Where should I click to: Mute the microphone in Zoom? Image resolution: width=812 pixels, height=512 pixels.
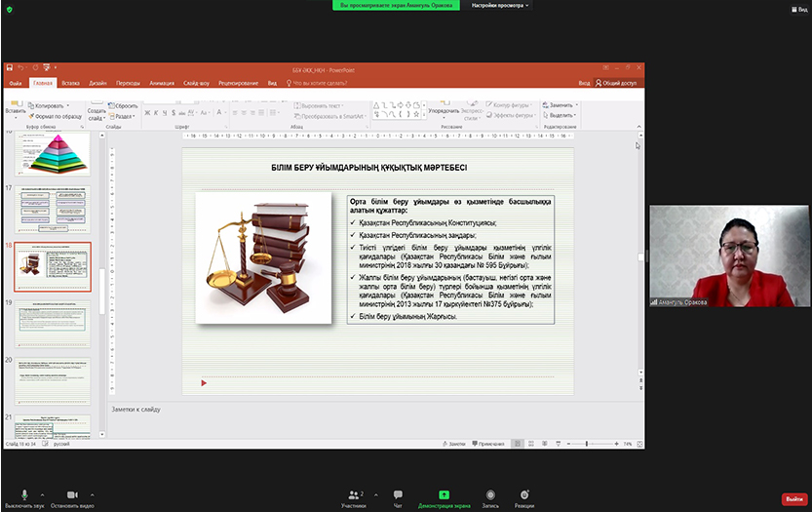tap(23, 495)
